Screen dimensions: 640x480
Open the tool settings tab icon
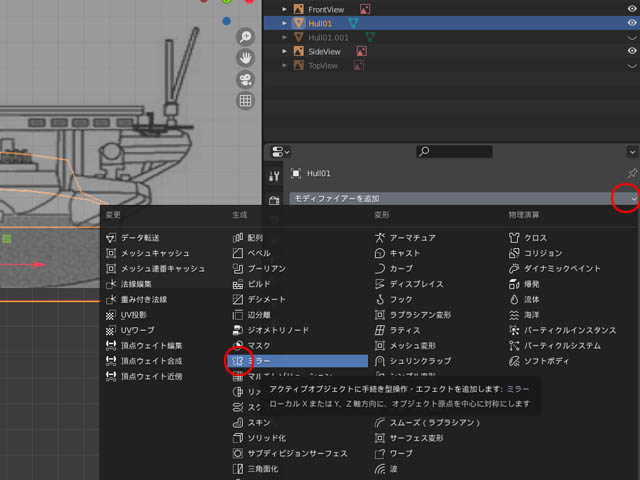point(274,176)
